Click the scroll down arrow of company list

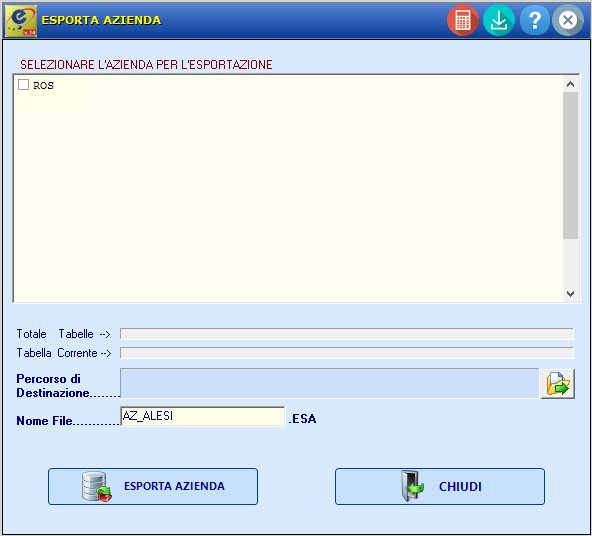(x=570, y=294)
